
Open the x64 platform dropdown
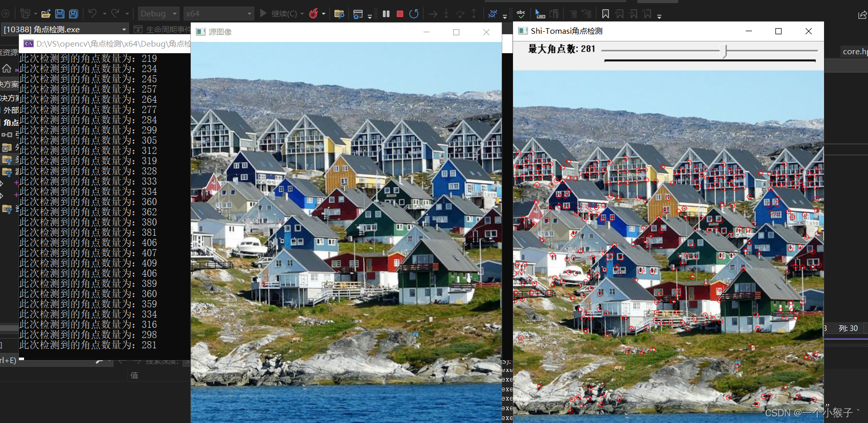tap(218, 14)
